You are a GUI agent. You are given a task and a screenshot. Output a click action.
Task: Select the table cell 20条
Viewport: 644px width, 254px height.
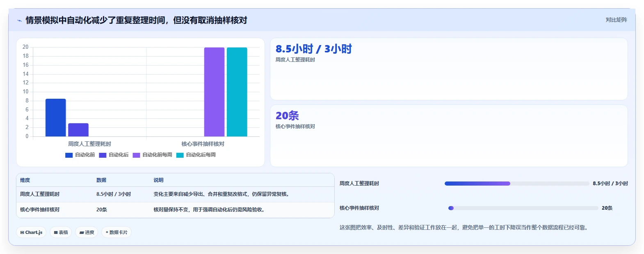point(102,210)
